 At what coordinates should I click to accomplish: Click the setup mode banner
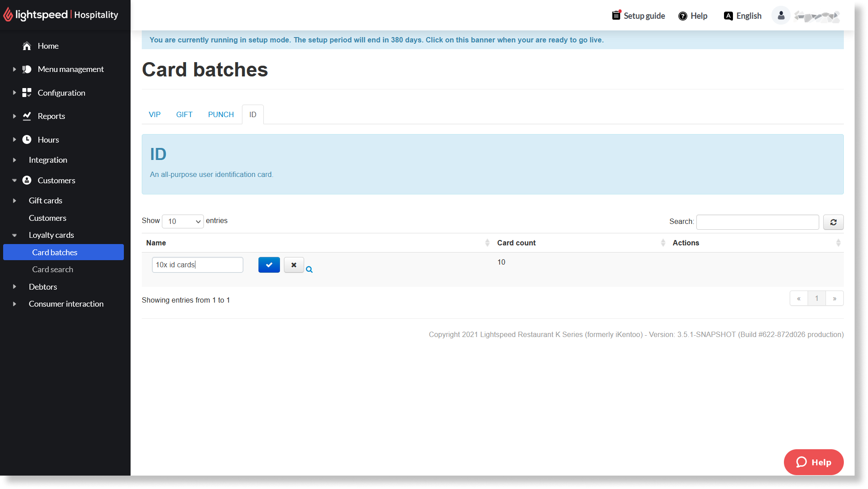[492, 40]
